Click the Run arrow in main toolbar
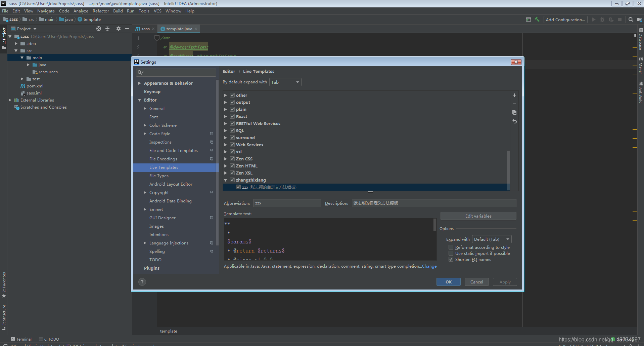Viewport: 644px width, 346px height. [x=594, y=20]
